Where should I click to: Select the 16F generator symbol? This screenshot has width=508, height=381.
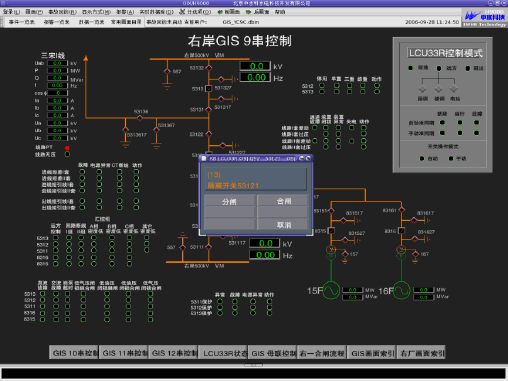[402, 290]
